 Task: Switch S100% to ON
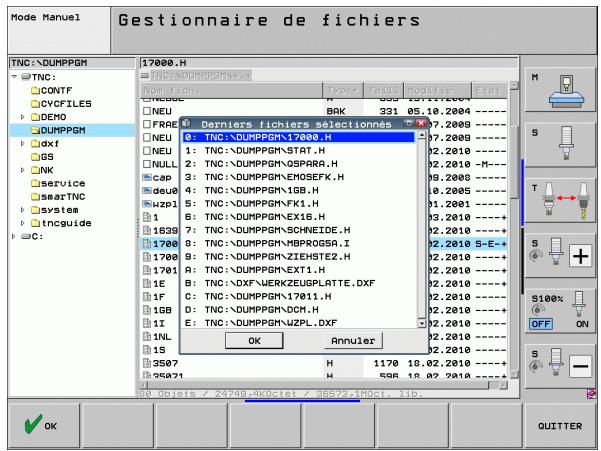point(582,324)
